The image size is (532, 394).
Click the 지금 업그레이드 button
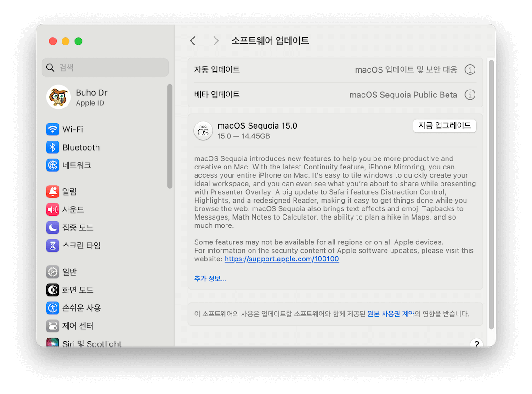pyautogui.click(x=444, y=126)
